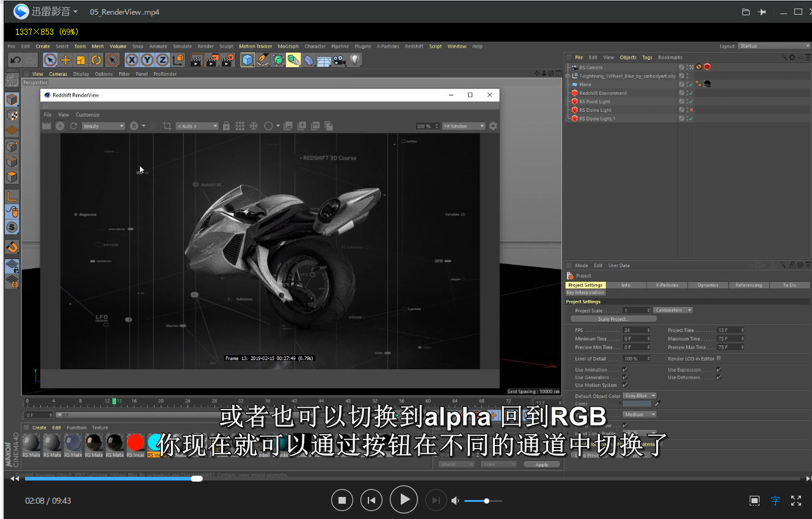
Task: Adjust the video player volume slider
Action: 486,501
